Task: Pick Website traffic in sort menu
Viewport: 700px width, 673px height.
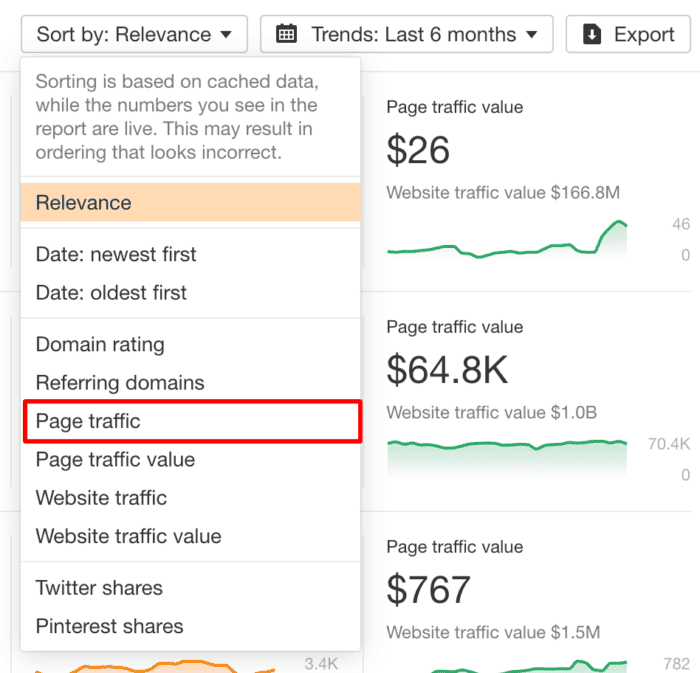Action: [101, 498]
